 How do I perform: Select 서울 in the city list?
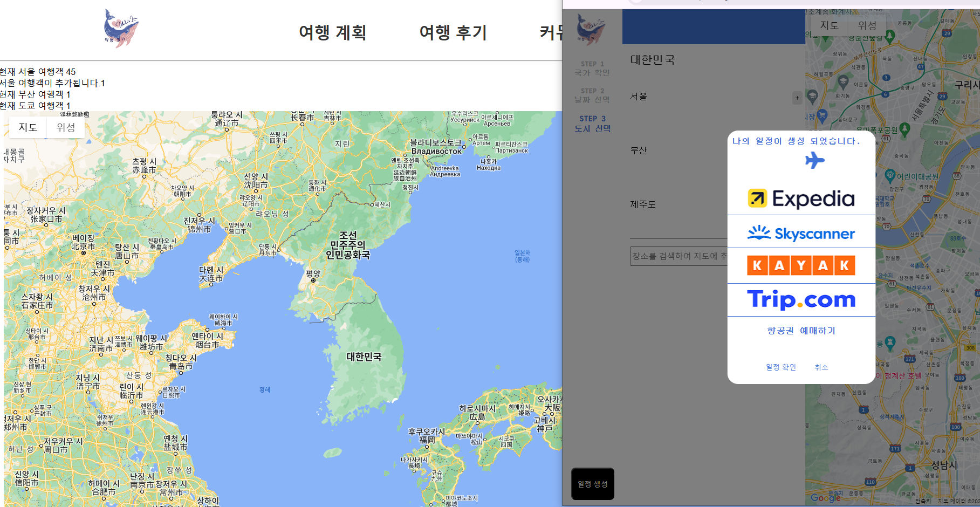[639, 97]
